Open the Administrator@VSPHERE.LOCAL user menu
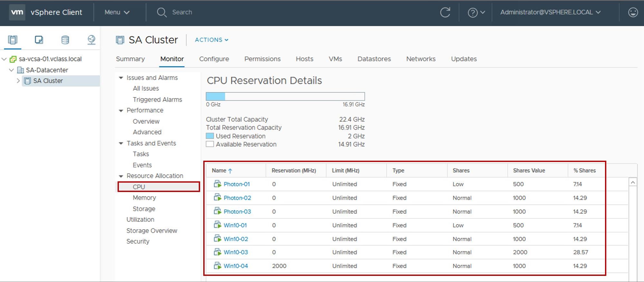Screen dimensions: 644x282 pyautogui.click(x=550, y=12)
